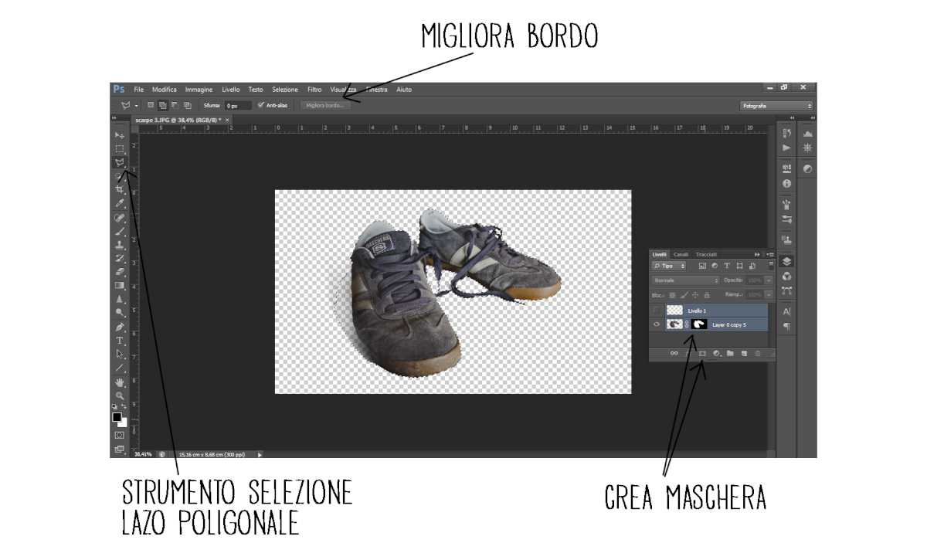Image resolution: width=927 pixels, height=560 pixels.
Task: Create a new layer icon
Action: coord(744,353)
